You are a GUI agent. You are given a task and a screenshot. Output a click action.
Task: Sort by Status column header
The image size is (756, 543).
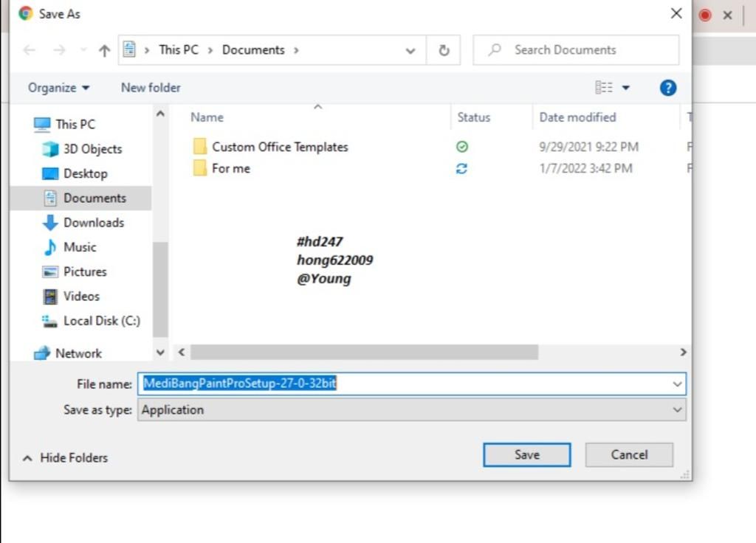[x=473, y=117]
